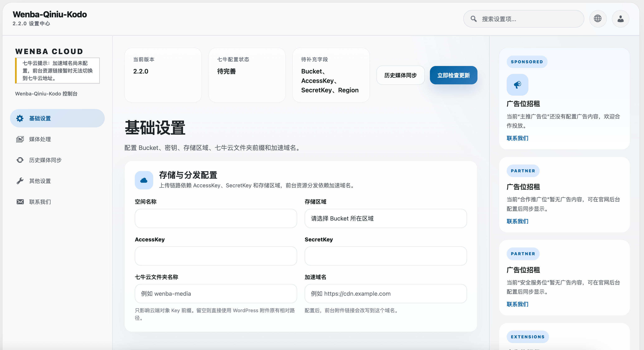Click the AccessKey input field
The image size is (644, 350).
click(216, 256)
